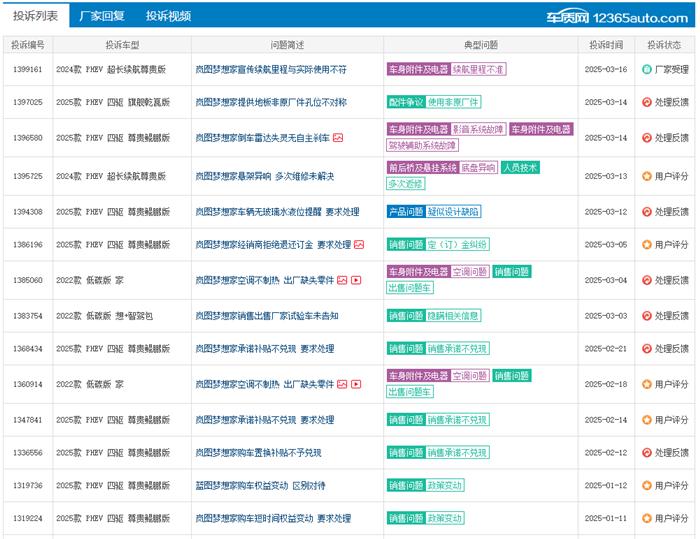
Task: Click the 定（订）金纠纷 tag
Action: (458, 245)
